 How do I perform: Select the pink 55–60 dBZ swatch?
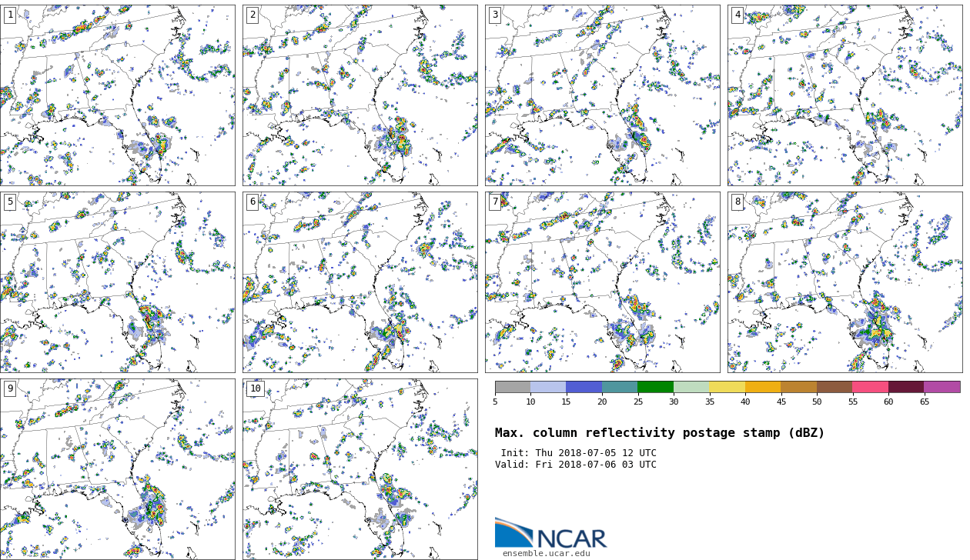coord(870,387)
